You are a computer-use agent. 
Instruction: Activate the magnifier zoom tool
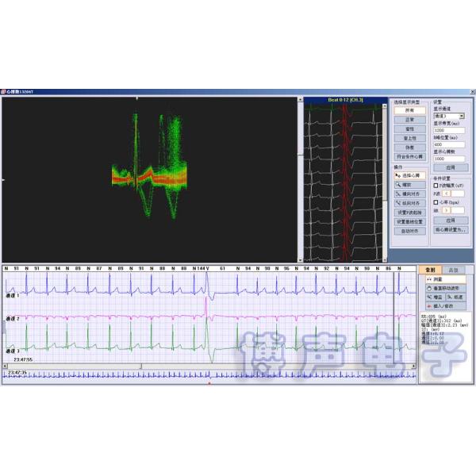[x=409, y=185]
